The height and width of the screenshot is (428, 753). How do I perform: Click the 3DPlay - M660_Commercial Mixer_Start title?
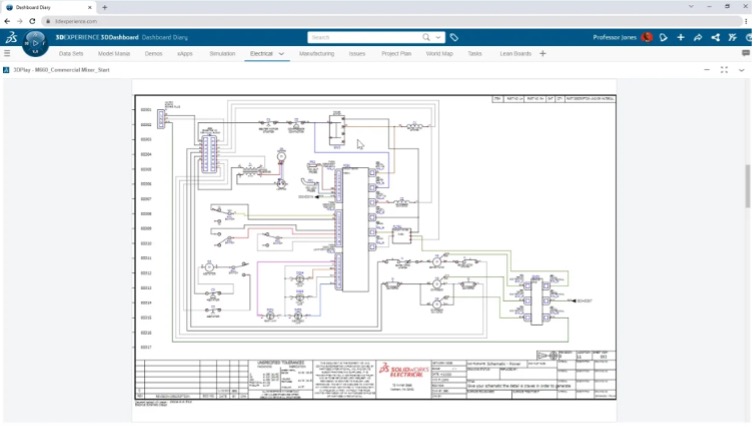[x=61, y=70]
